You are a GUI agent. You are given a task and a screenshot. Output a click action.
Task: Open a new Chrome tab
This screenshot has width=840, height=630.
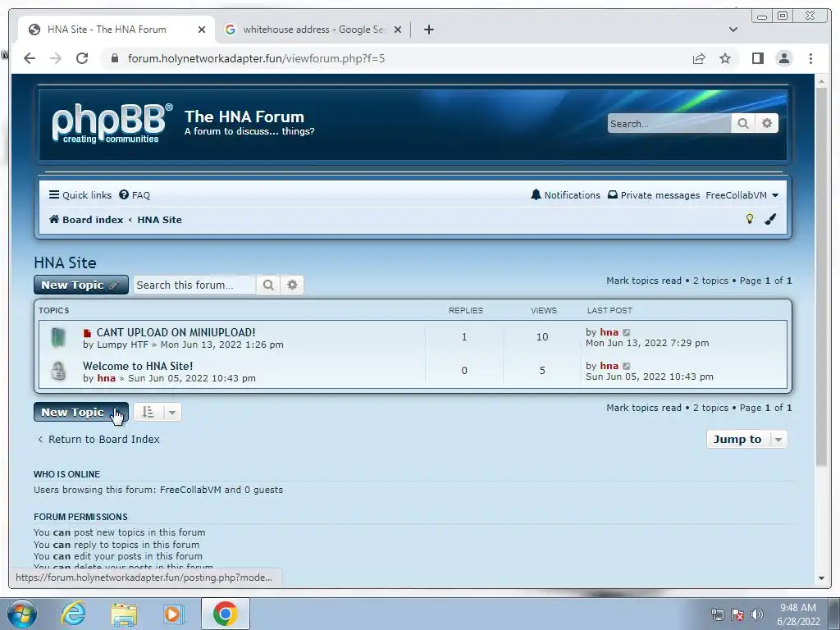[428, 30]
